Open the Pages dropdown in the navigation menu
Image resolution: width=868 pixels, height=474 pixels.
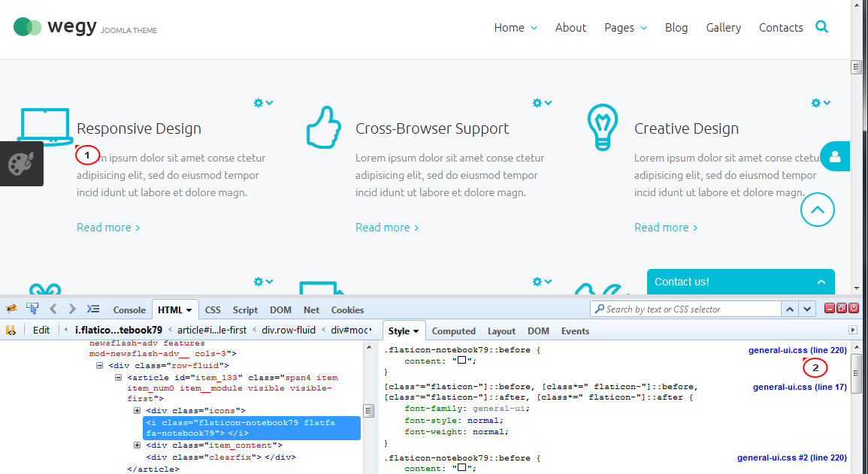(625, 27)
